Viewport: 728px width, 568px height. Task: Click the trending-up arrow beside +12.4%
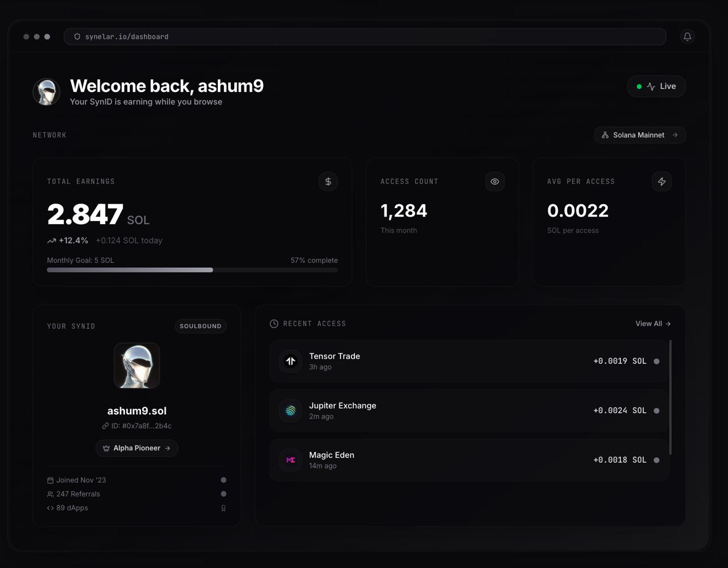coord(52,241)
